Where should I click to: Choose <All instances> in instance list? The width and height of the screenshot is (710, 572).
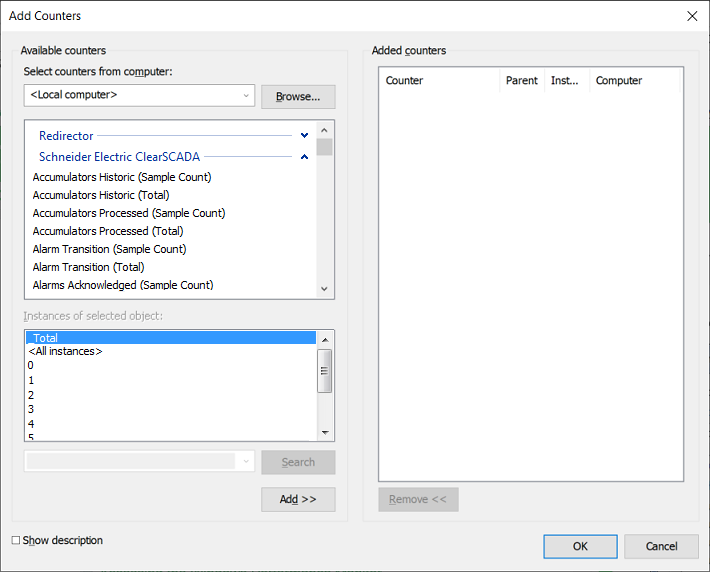pos(66,352)
